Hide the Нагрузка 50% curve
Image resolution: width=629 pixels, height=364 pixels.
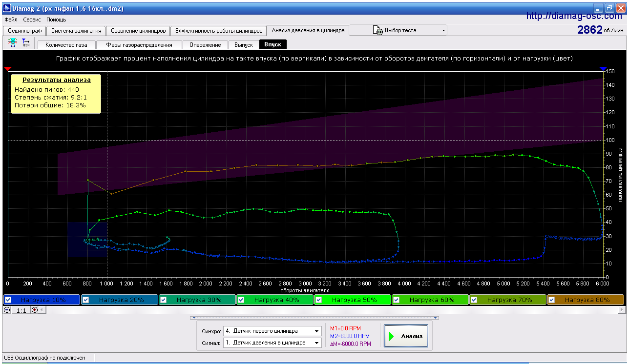[319, 300]
